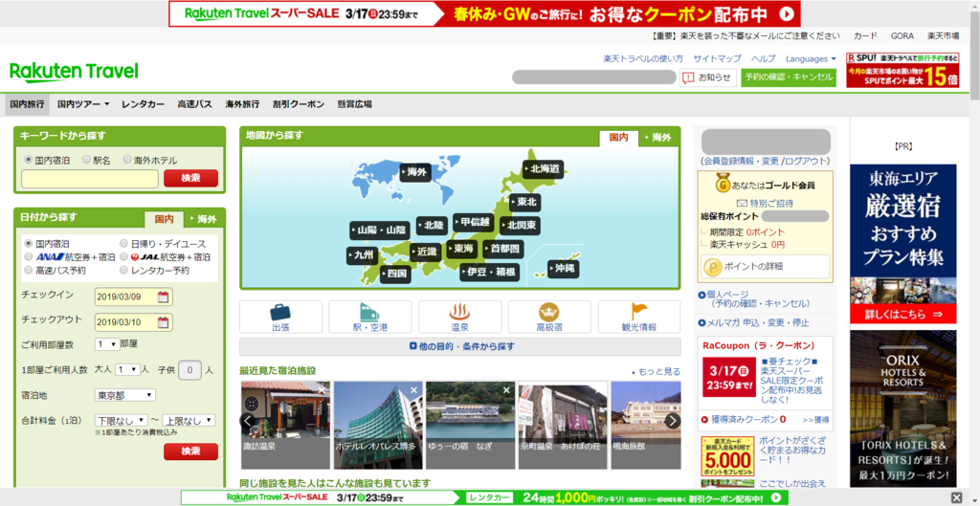Remove 諏訪温泉 from recently viewed
This screenshot has height=506, width=980.
point(322,390)
